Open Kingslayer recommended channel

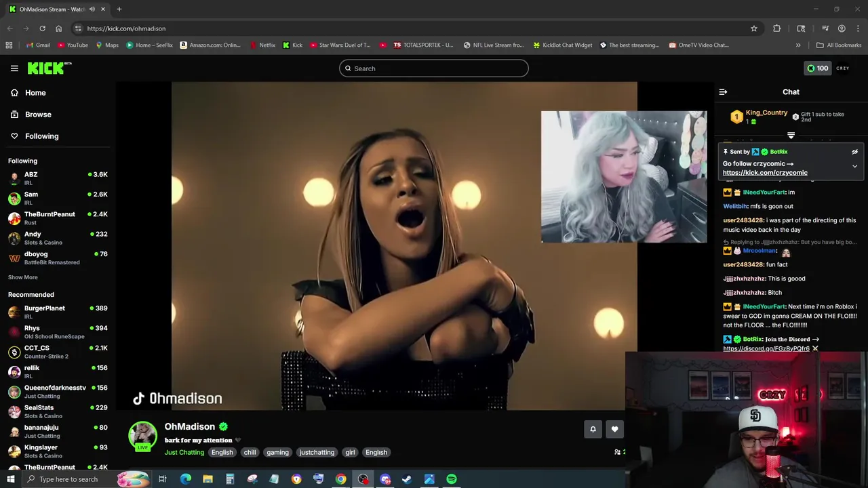point(57,451)
